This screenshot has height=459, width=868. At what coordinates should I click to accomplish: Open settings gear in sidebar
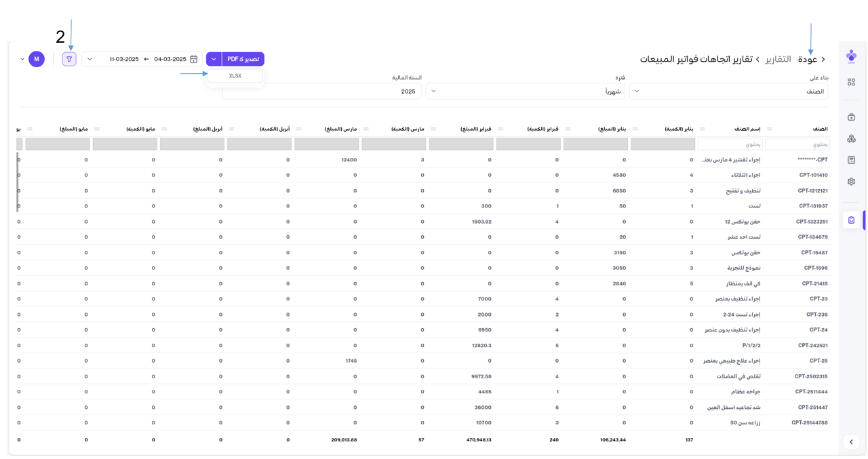click(851, 182)
